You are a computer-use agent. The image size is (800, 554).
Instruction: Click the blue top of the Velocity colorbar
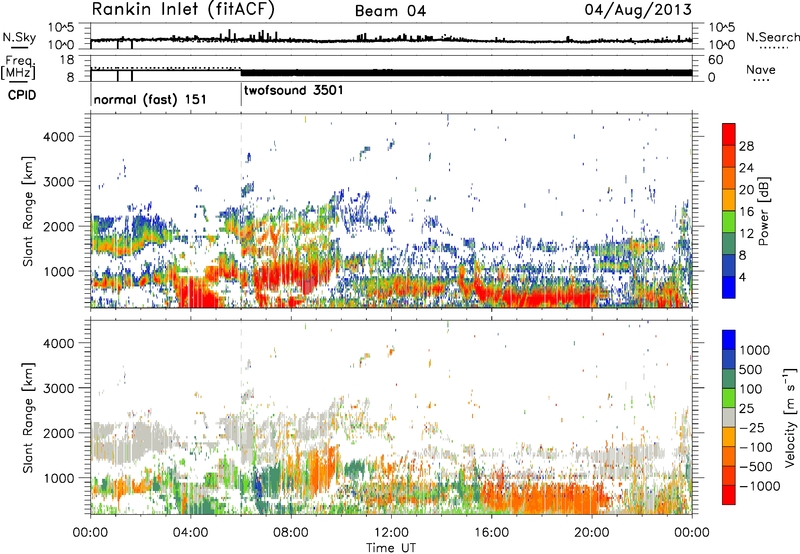729,340
